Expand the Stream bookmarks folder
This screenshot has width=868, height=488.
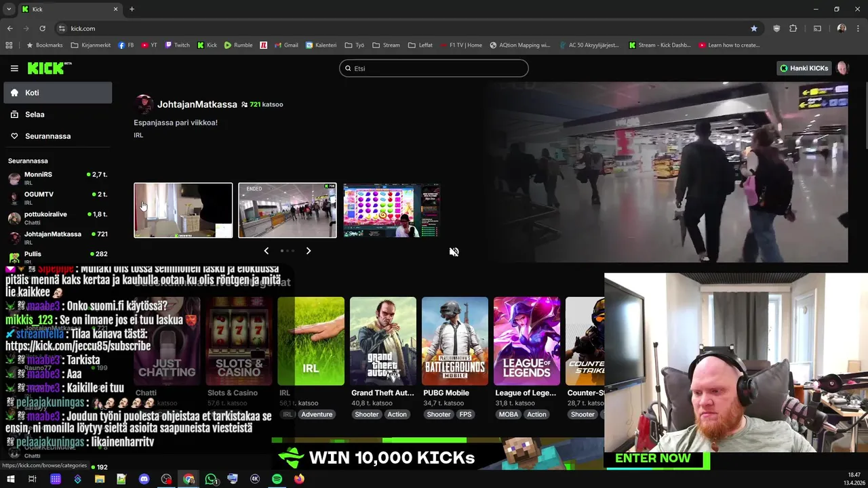pyautogui.click(x=386, y=45)
